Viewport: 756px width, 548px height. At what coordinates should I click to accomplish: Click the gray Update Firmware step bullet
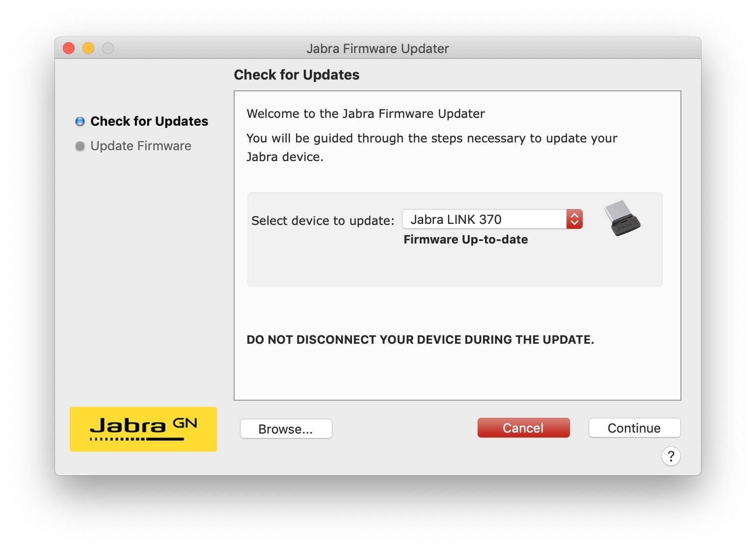click(80, 146)
